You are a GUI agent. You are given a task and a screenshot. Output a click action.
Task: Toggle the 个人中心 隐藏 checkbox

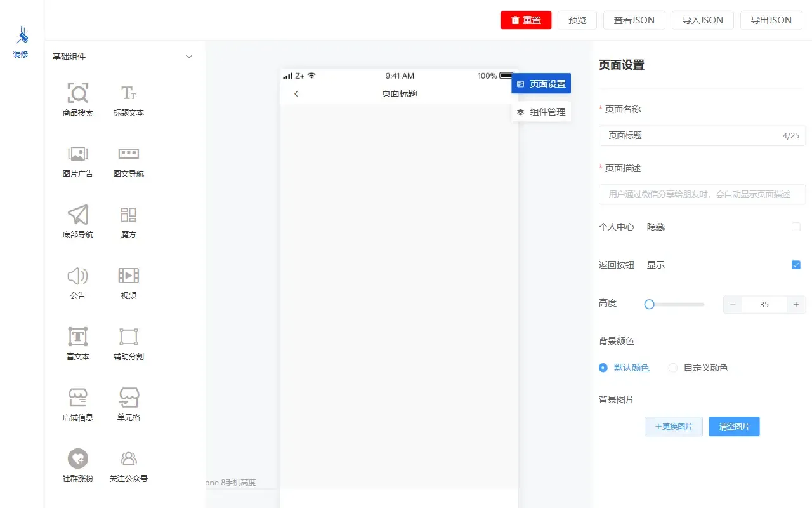pos(796,227)
